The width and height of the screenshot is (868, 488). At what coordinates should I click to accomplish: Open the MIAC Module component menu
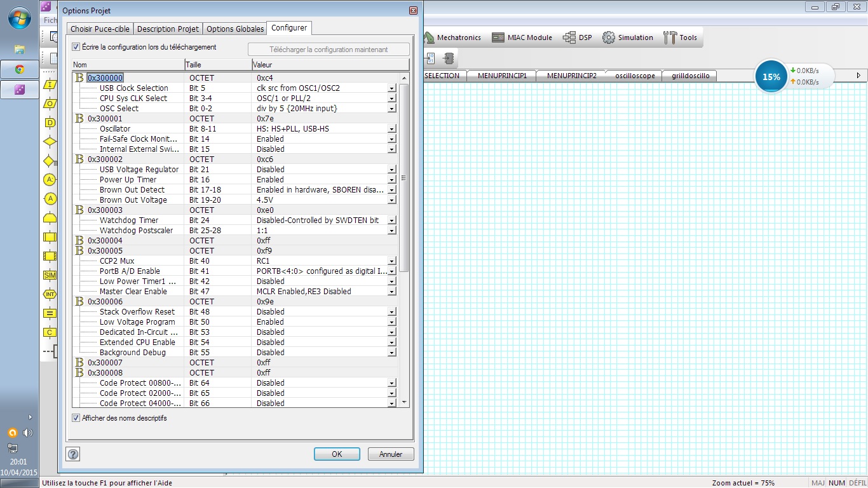[x=522, y=37]
